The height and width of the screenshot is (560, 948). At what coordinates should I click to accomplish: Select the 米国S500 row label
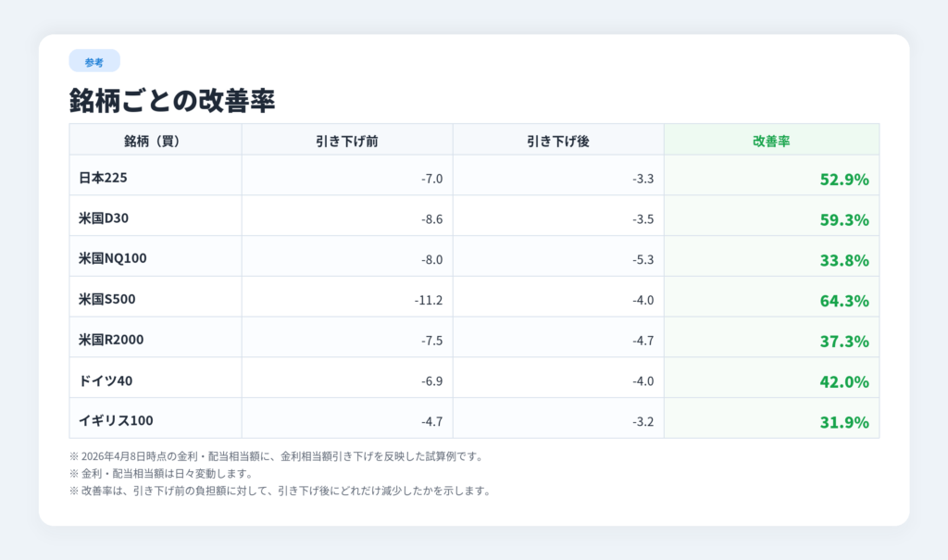coord(107,299)
